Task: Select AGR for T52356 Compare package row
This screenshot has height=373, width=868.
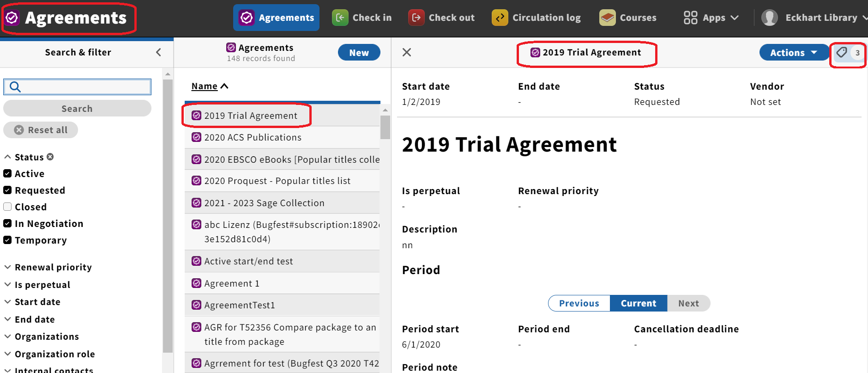Action: [282, 334]
